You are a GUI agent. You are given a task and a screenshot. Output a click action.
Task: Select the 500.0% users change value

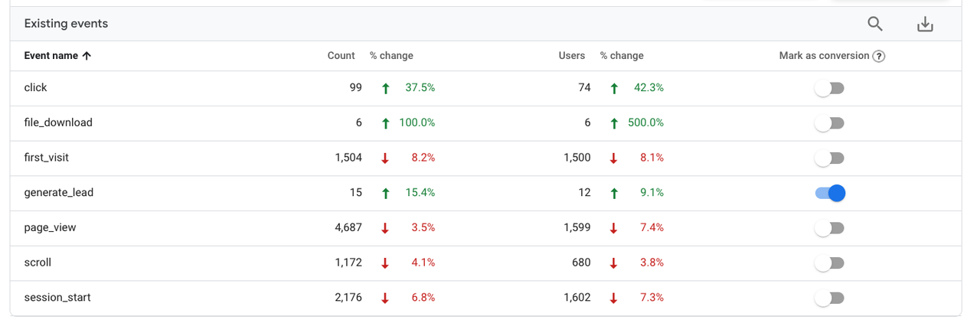tap(646, 122)
